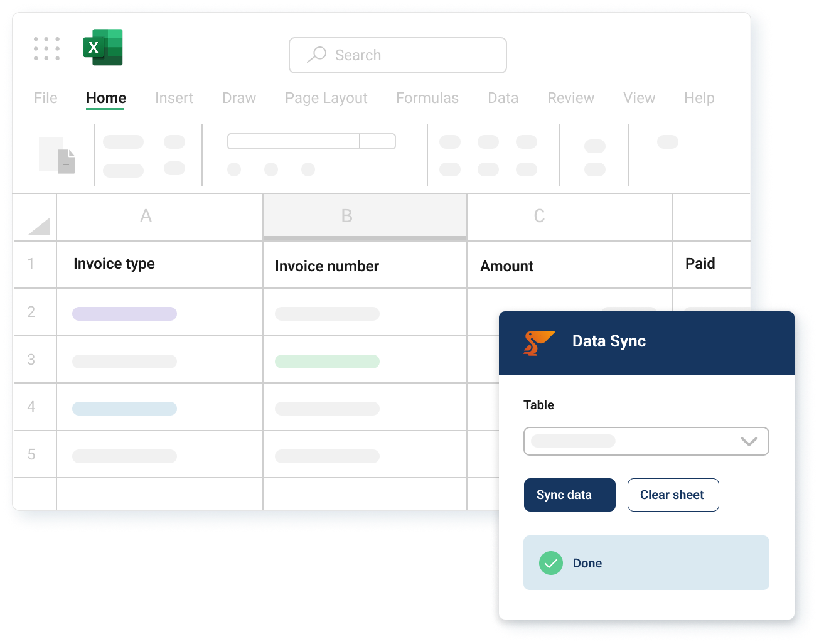Select row 4 header
This screenshot has width=819, height=644.
point(35,407)
